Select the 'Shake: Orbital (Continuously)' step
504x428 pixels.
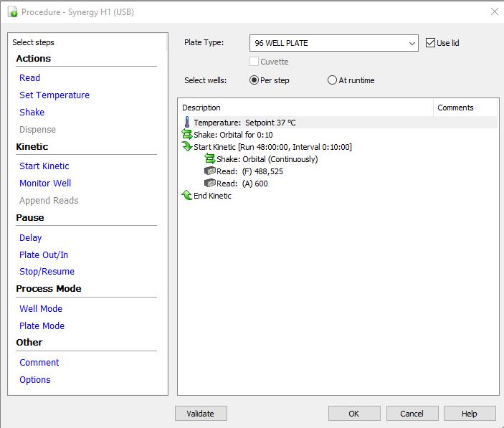point(267,159)
